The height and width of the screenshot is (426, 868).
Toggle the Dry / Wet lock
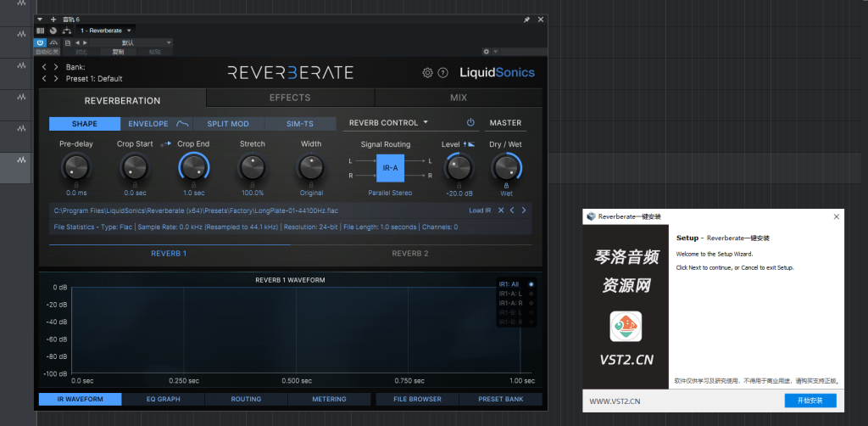(507, 185)
